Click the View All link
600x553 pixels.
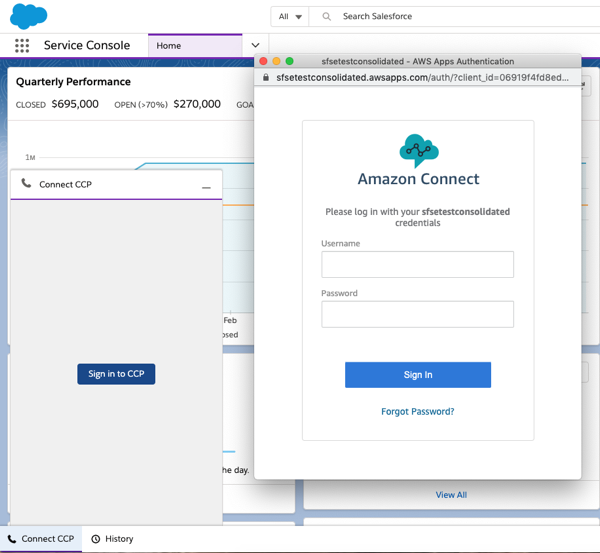(x=451, y=495)
